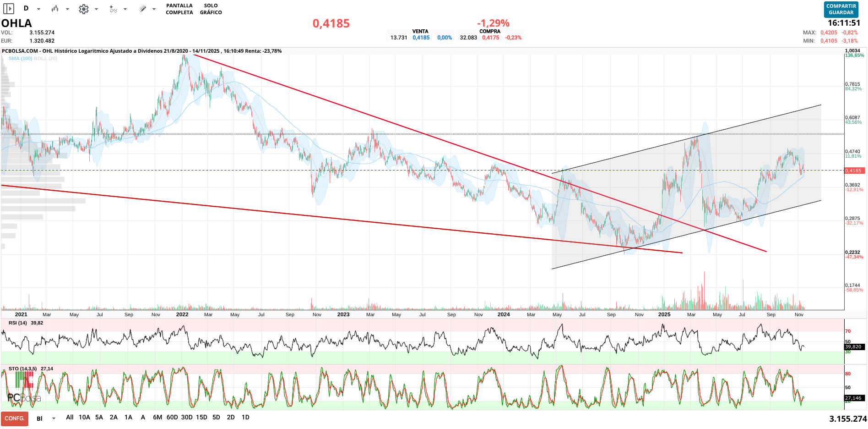The width and height of the screenshot is (868, 429).
Task: Open the chart settings gear
Action: (84, 9)
